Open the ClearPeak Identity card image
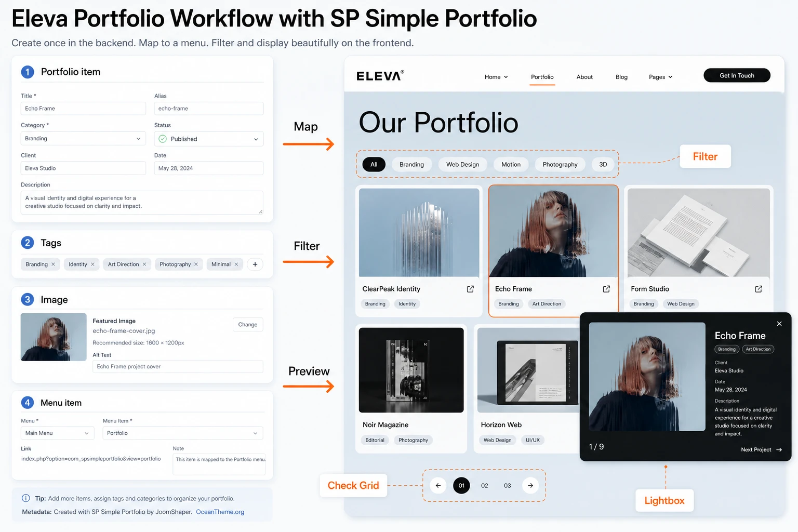The image size is (798, 532). click(419, 233)
